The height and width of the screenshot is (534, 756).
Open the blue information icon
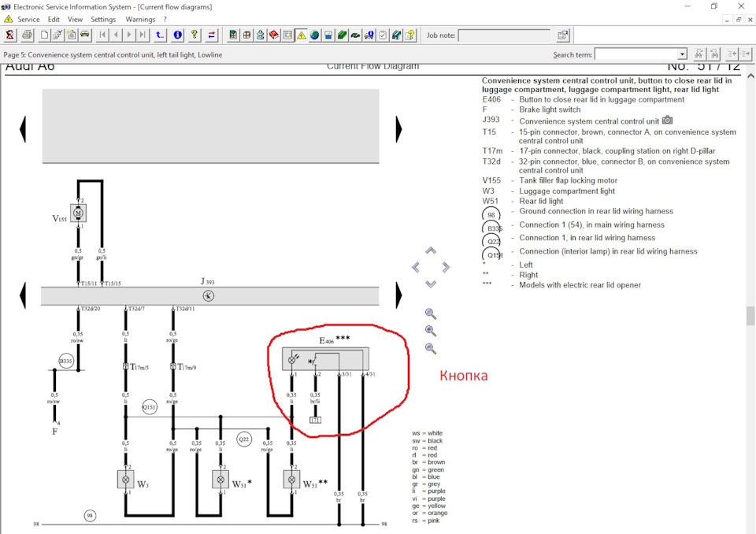click(x=177, y=35)
